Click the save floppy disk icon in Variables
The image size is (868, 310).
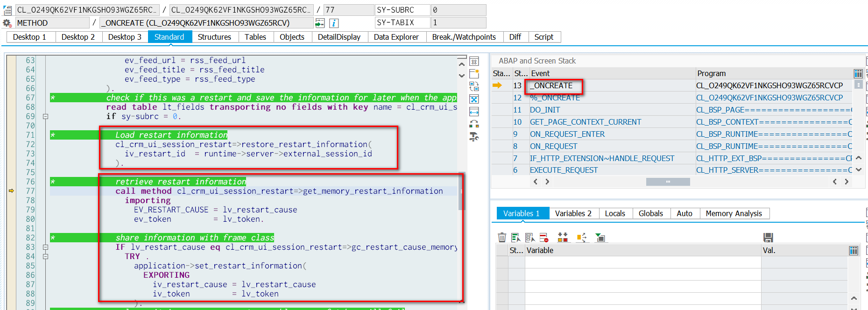[x=768, y=238]
